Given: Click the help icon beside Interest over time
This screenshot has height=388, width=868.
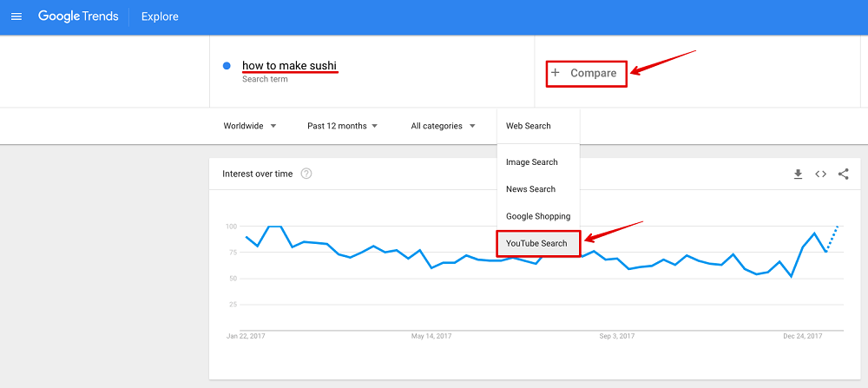Looking at the screenshot, I should (x=306, y=174).
